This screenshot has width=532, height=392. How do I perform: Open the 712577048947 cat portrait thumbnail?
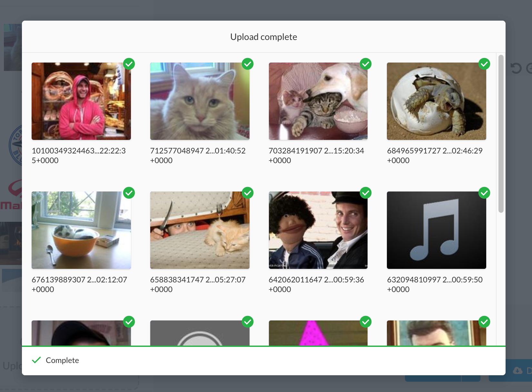point(200,101)
